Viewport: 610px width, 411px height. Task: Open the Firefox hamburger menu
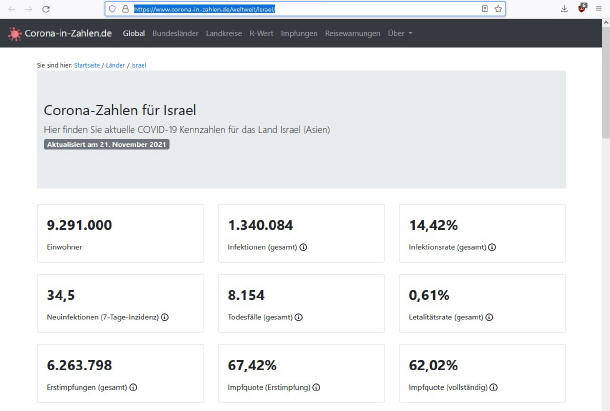pyautogui.click(x=598, y=8)
